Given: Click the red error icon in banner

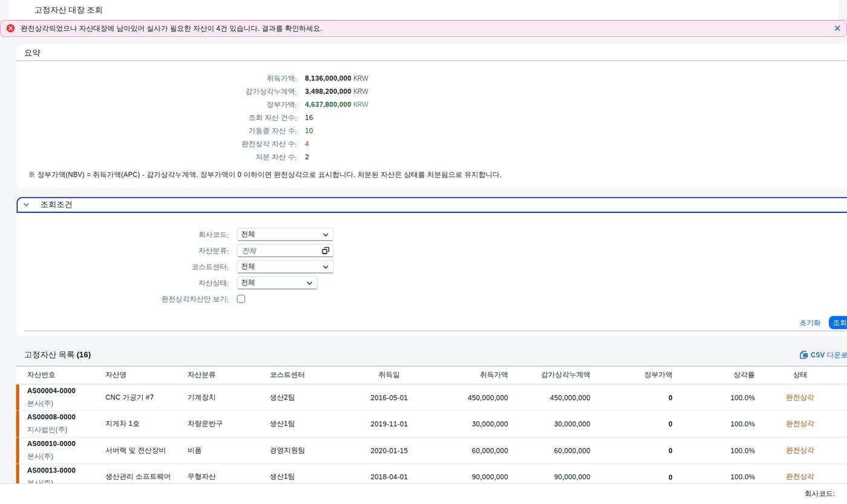Looking at the screenshot, I should [x=10, y=28].
